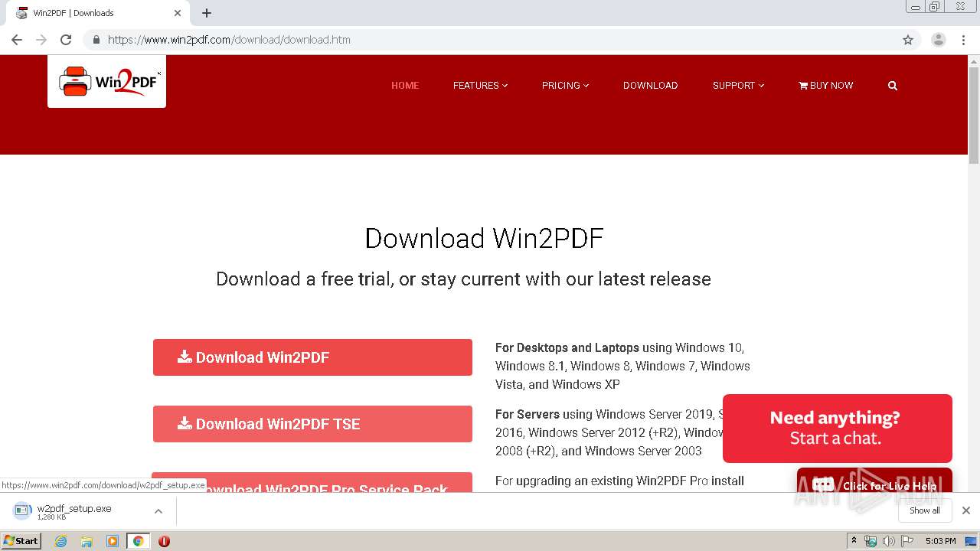980x551 pixels.
Task: Open the site search magnifier icon
Action: (893, 86)
